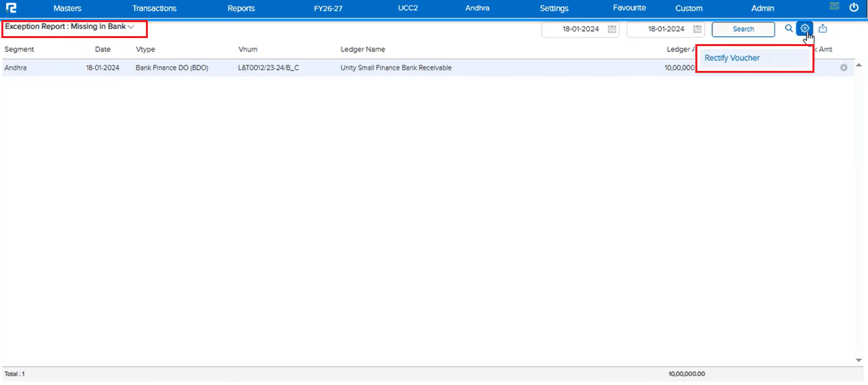This screenshot has height=385, width=868.
Task: Click the Search button
Action: pyautogui.click(x=744, y=29)
